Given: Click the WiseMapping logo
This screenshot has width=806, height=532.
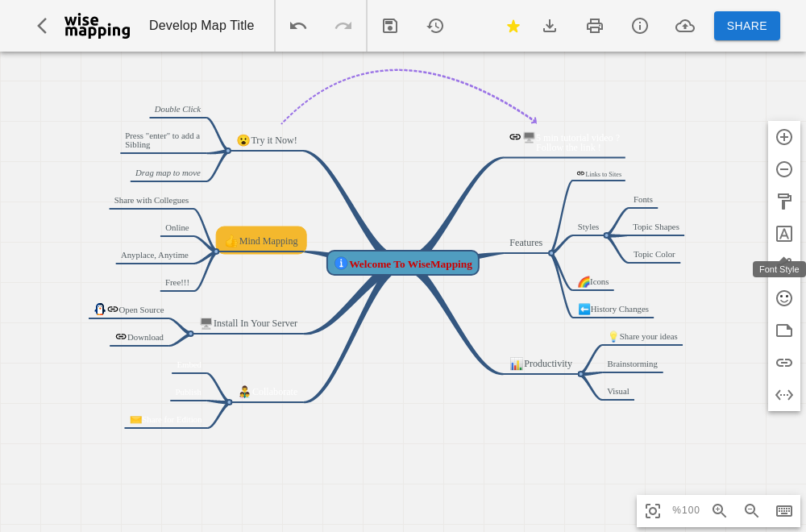Looking at the screenshot, I should point(98,26).
